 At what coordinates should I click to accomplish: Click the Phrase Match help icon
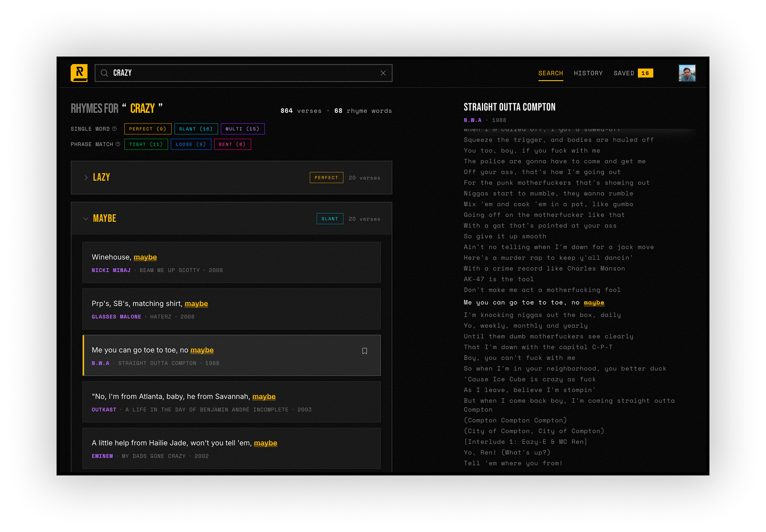[118, 144]
